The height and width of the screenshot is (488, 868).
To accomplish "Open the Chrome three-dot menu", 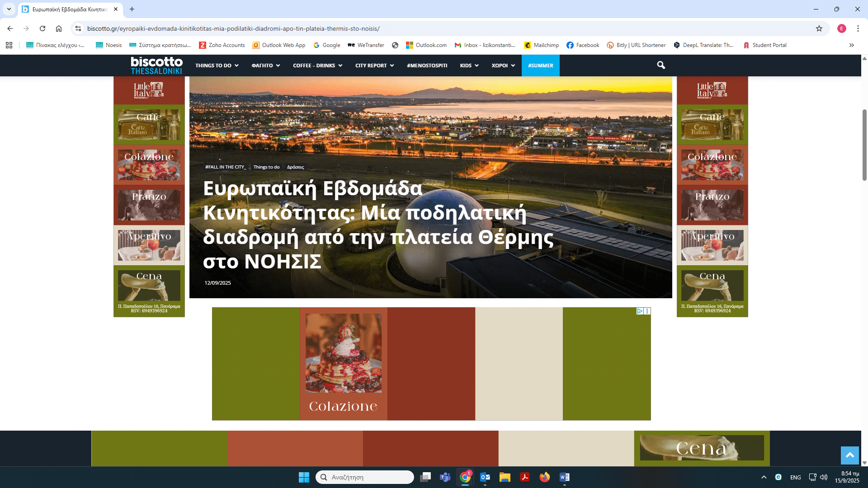I will click(858, 28).
